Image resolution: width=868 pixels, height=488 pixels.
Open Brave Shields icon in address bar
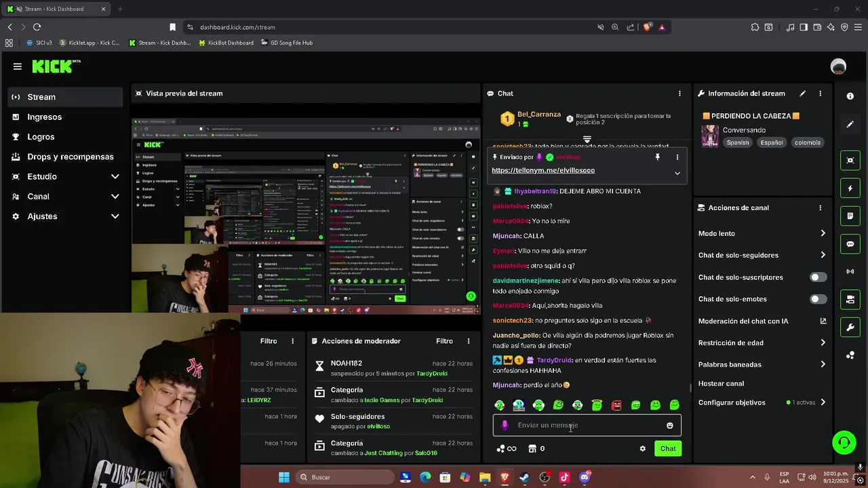[647, 27]
